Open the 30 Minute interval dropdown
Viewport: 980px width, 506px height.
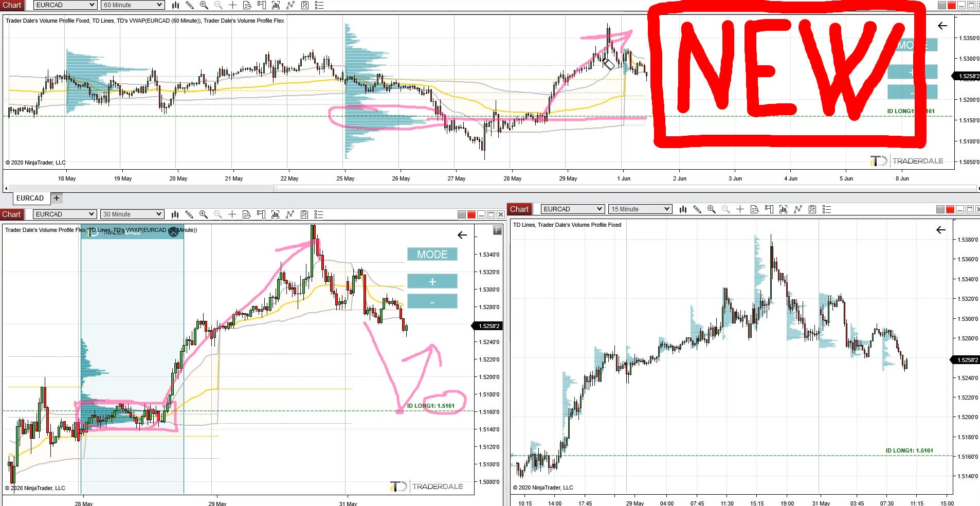[x=132, y=214]
